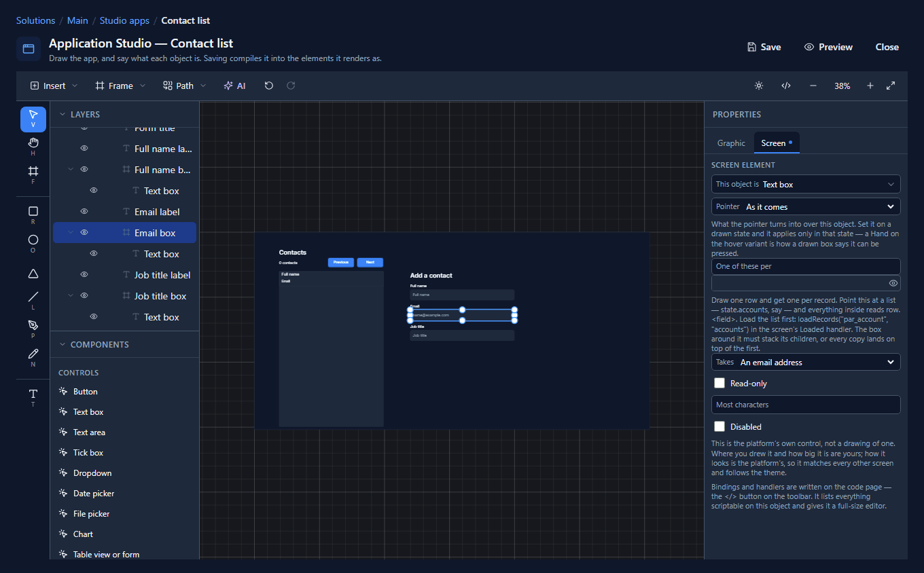
Task: Toggle visibility of the Job title box layer
Action: click(x=84, y=295)
